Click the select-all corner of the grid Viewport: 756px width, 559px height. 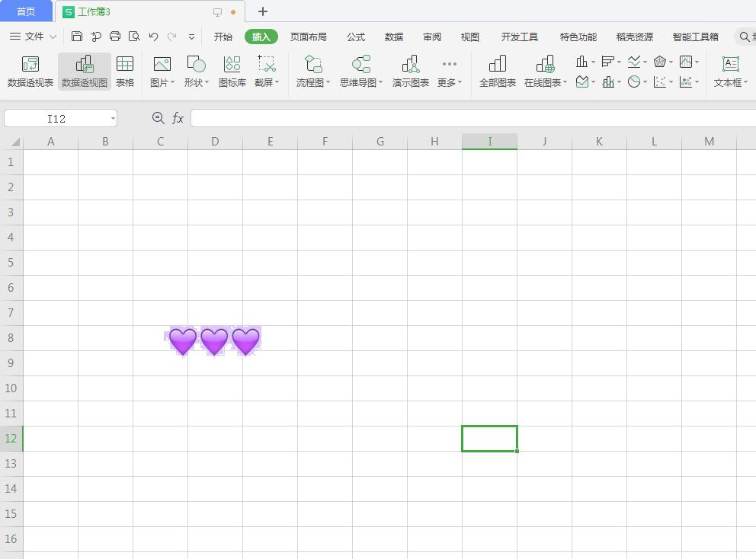(11, 141)
